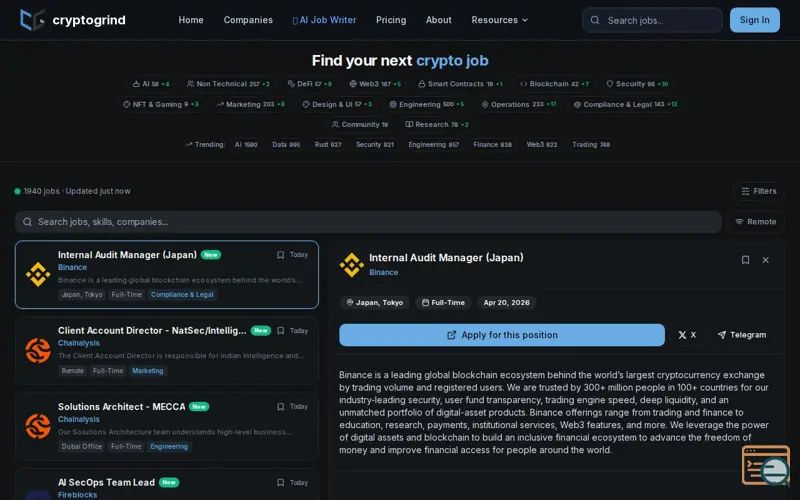Select the Security category tag

click(637, 84)
